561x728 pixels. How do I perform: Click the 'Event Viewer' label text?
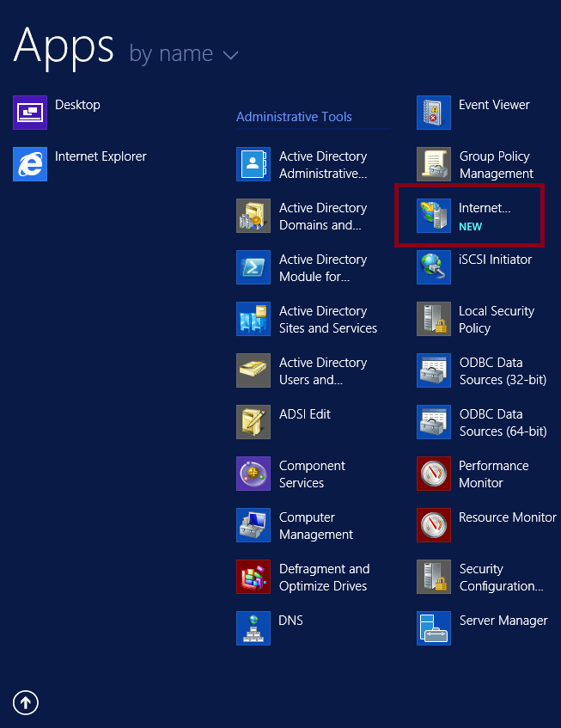click(x=494, y=105)
